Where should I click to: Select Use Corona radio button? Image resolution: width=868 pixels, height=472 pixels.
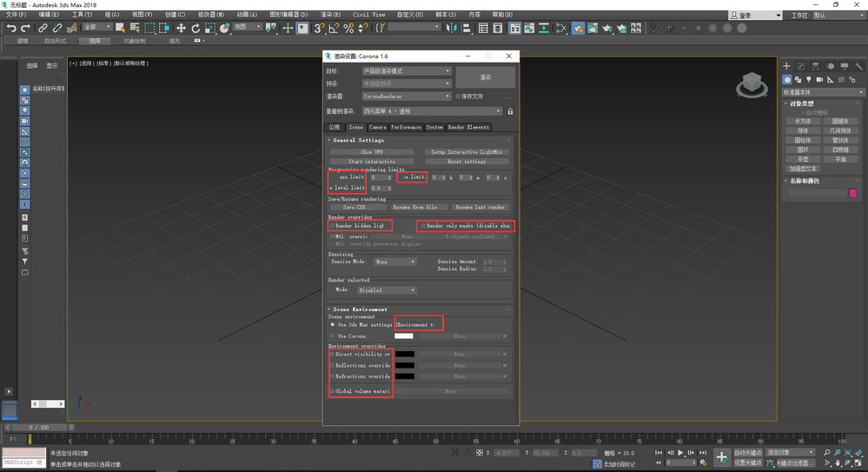332,336
